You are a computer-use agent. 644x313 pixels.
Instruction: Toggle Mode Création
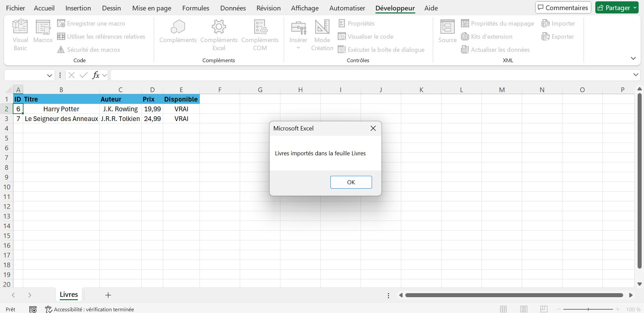point(322,35)
